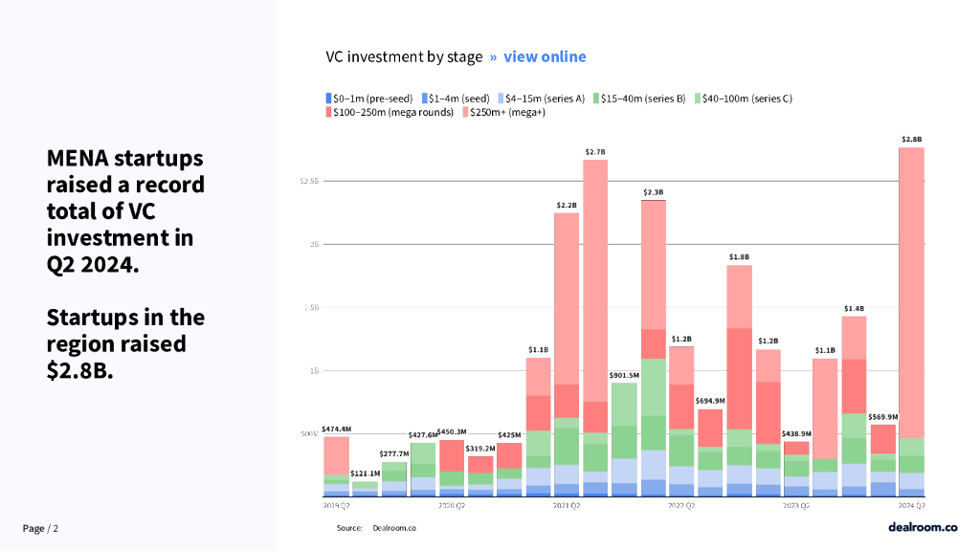The height and width of the screenshot is (551, 980).
Task: Click the $694.9M data label
Action: click(709, 401)
